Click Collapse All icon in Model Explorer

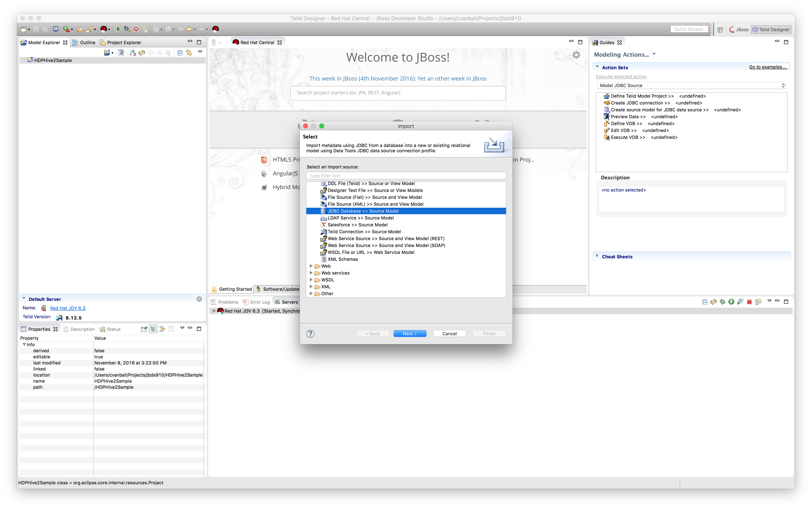180,52
